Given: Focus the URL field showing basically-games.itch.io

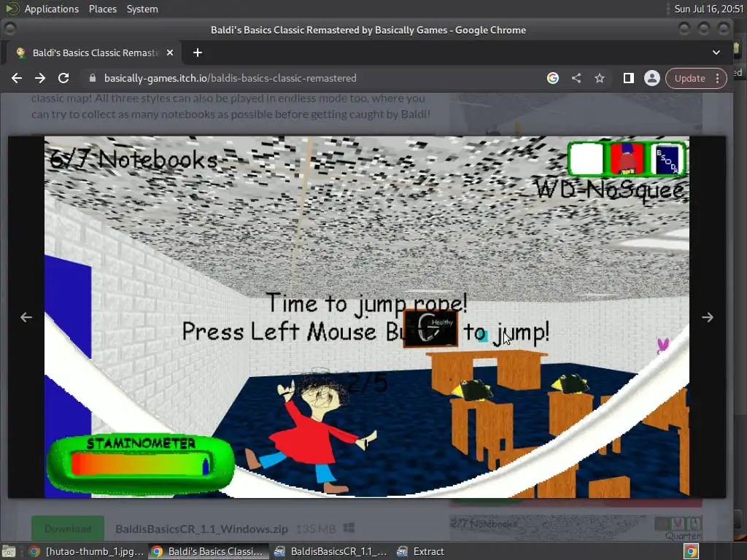Looking at the screenshot, I should coord(314,78).
